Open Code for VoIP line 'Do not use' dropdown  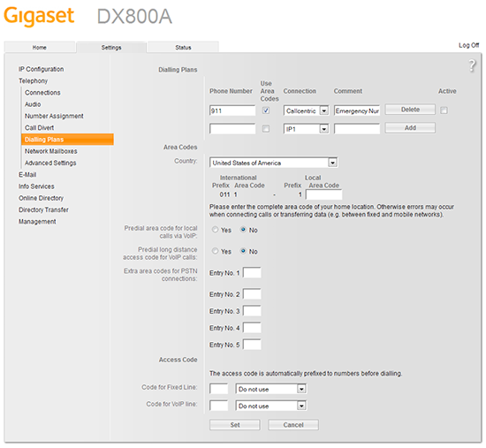pos(271,406)
